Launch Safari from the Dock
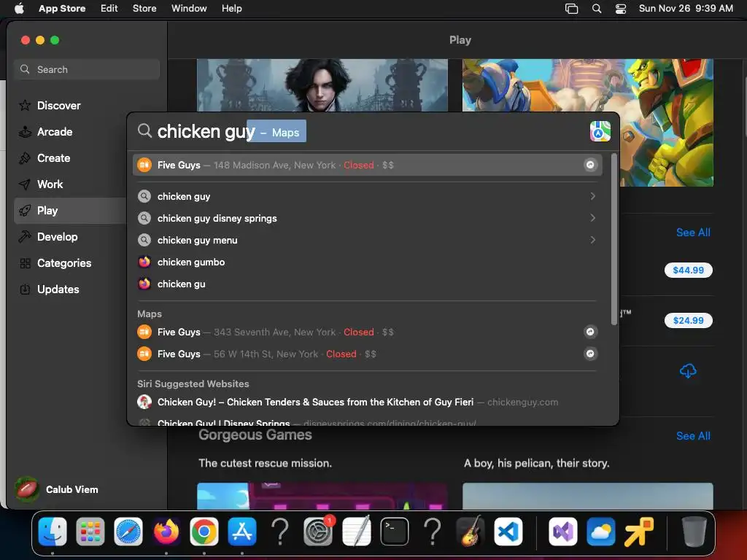This screenshot has width=747, height=560. tap(128, 531)
